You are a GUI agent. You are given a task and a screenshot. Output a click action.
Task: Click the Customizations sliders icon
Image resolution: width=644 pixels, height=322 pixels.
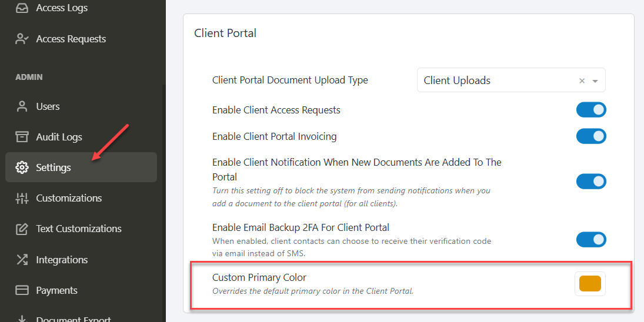tap(22, 198)
